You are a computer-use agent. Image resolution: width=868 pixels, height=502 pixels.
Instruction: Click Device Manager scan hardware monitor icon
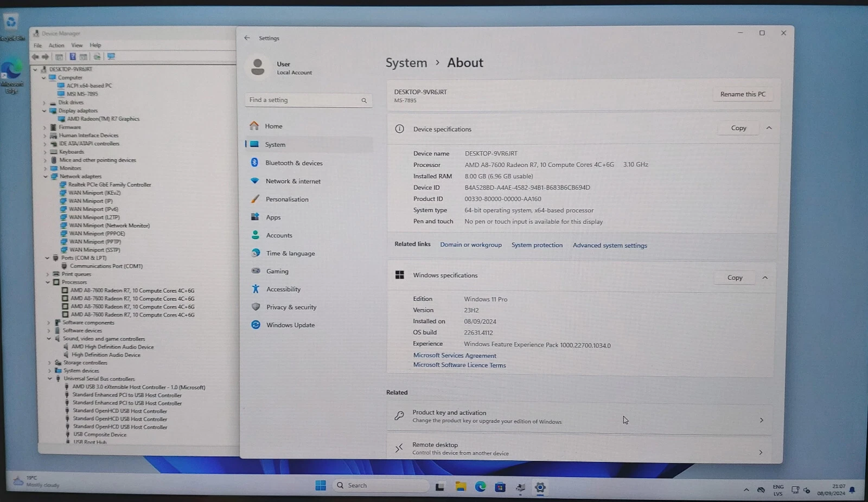pos(111,56)
